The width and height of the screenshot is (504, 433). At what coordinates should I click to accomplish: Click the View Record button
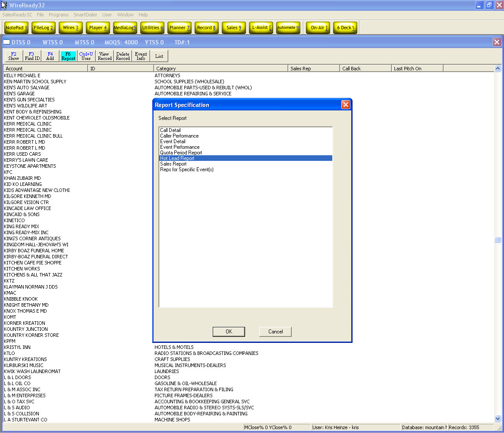pos(104,56)
